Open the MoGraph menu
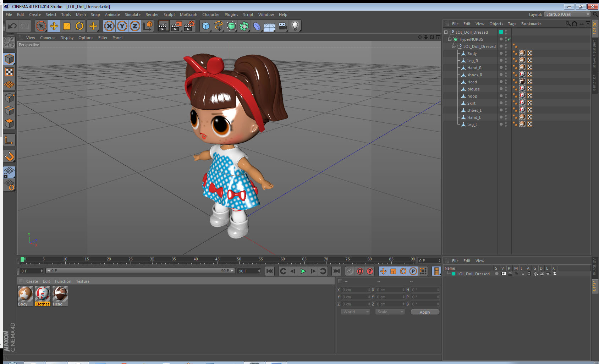Screen dimensions: 599x364 point(188,15)
